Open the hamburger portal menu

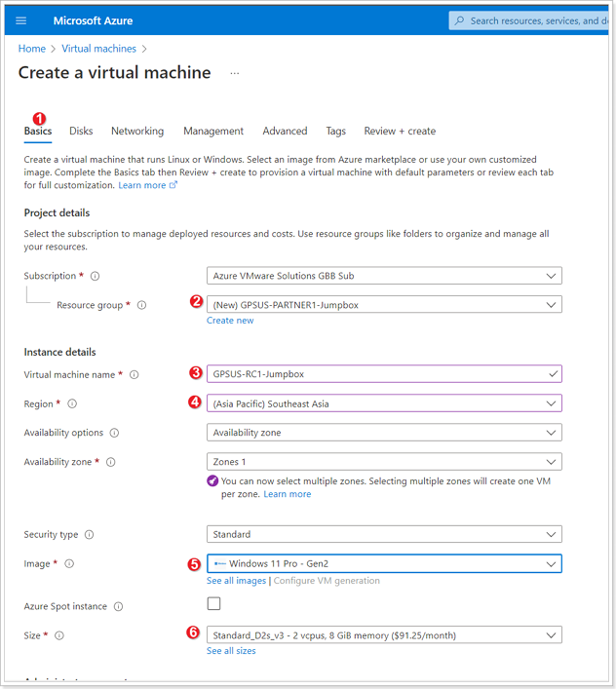[21, 20]
